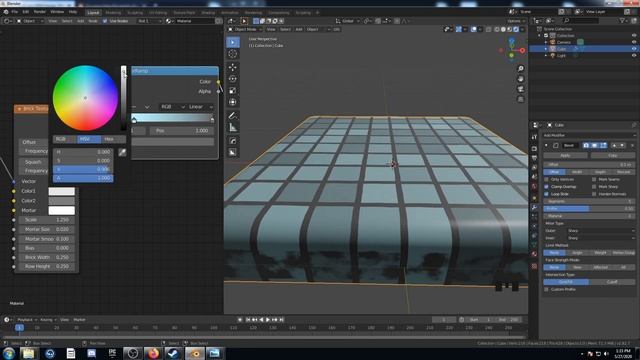Image resolution: width=640 pixels, height=360 pixels.
Task: Open Firefox from the Windows taskbar
Action: pyautogui.click(x=153, y=353)
